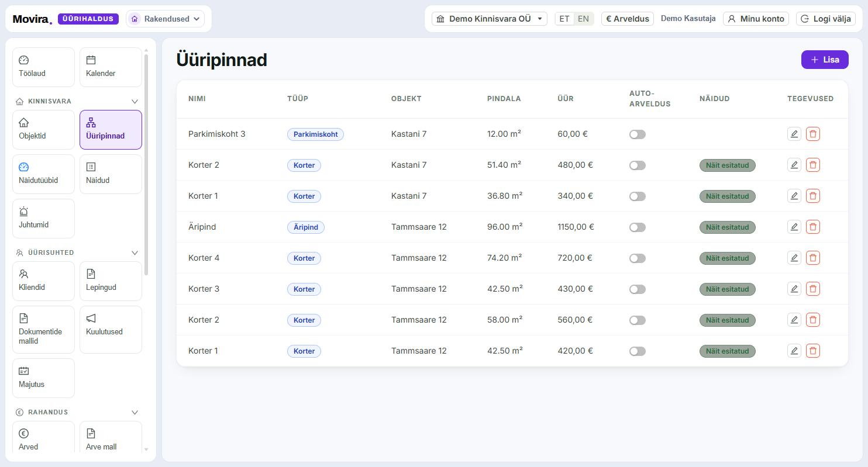868x467 pixels.
Task: Go to Objektid in the sidebar
Action: [x=43, y=130]
